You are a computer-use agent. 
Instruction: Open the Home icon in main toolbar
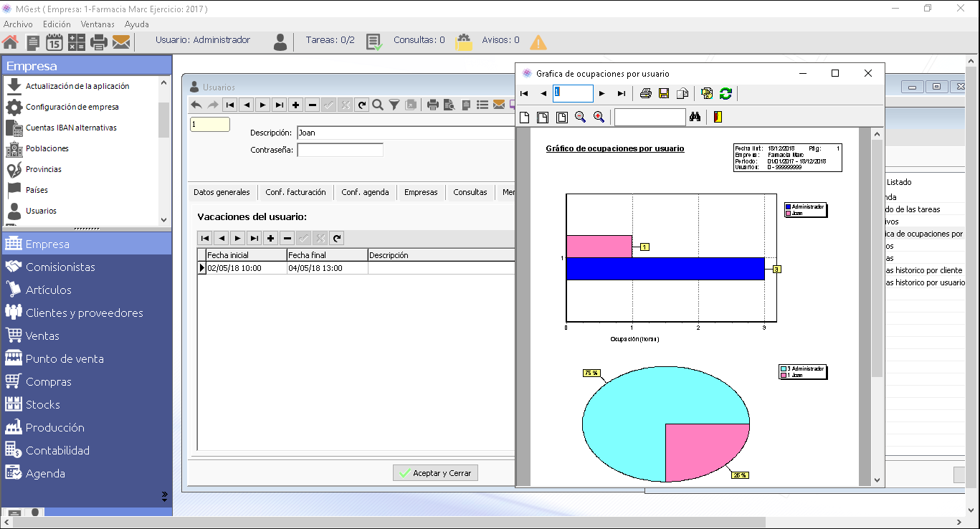click(x=10, y=42)
